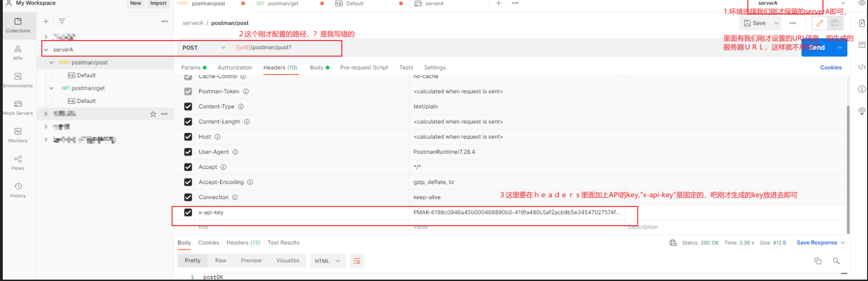Open the request Settings tab
The width and height of the screenshot is (868, 281).
(x=435, y=67)
